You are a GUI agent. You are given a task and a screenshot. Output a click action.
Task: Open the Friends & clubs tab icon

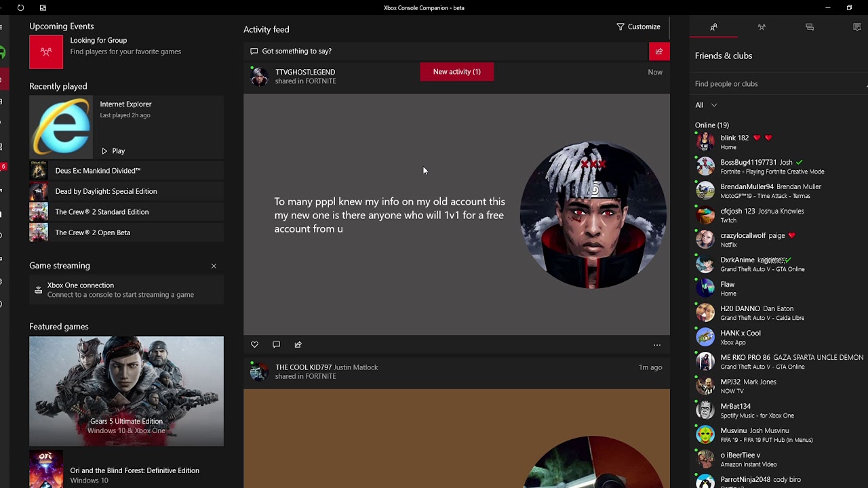tap(713, 27)
